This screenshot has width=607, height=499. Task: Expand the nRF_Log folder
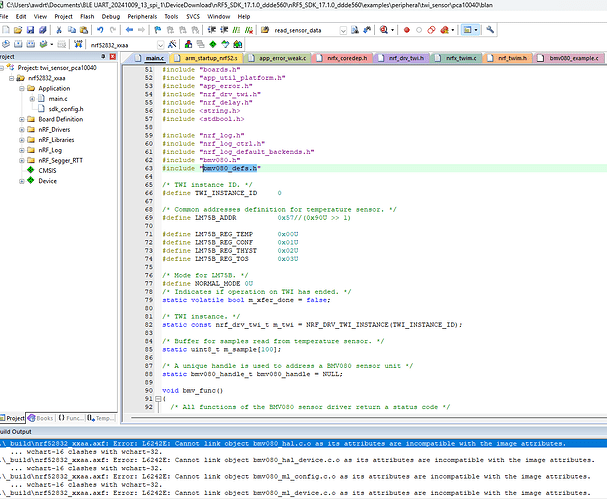click(x=22, y=150)
